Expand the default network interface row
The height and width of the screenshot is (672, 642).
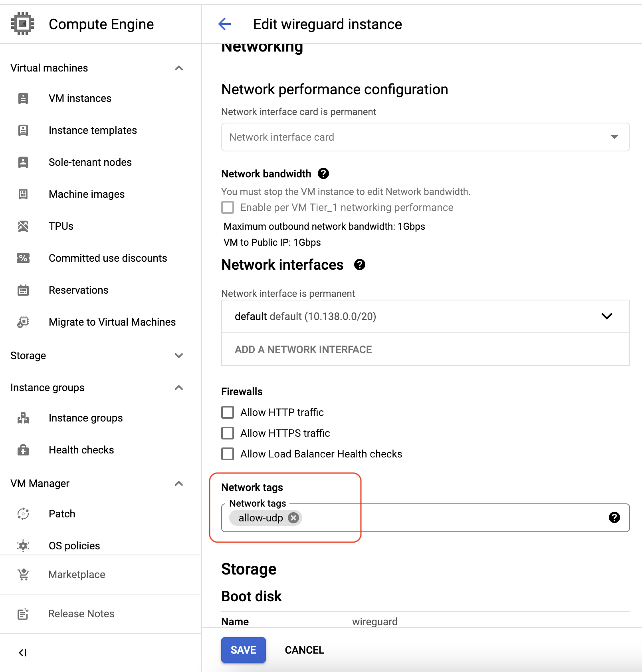click(426, 316)
